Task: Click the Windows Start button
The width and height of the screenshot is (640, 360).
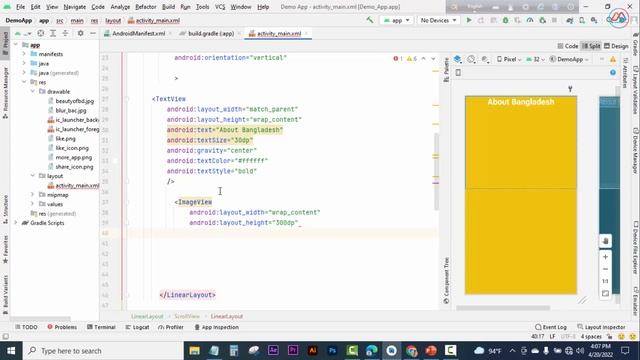Action: [x=10, y=351]
